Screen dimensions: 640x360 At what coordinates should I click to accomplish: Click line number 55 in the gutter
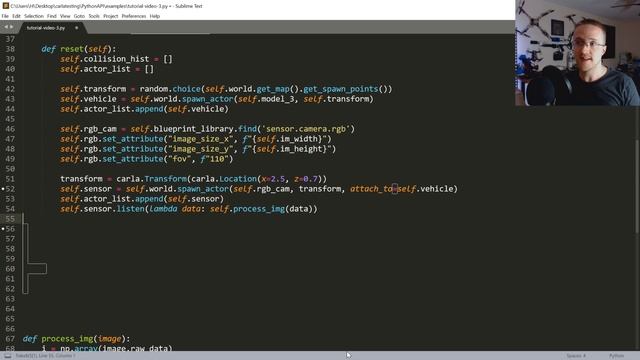tap(10, 219)
